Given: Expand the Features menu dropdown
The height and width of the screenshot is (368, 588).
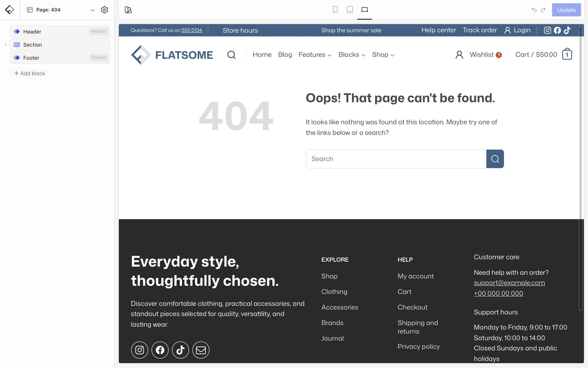Looking at the screenshot, I should [x=315, y=55].
